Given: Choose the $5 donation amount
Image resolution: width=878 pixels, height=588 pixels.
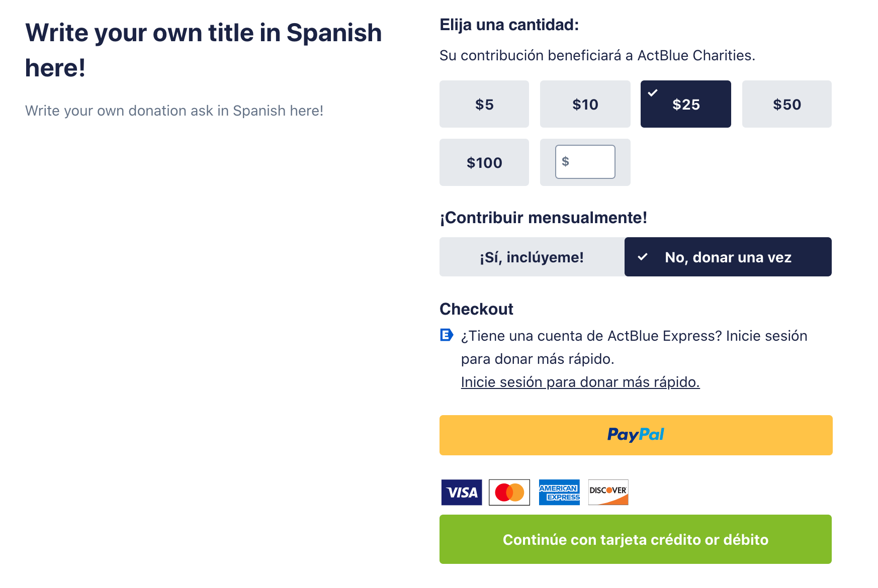Looking at the screenshot, I should tap(484, 104).
